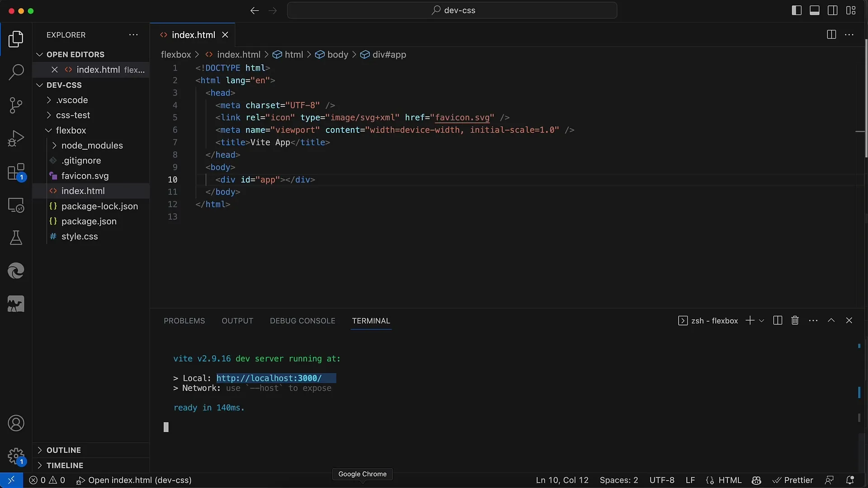Switch to the OUTPUT tab

tap(237, 320)
